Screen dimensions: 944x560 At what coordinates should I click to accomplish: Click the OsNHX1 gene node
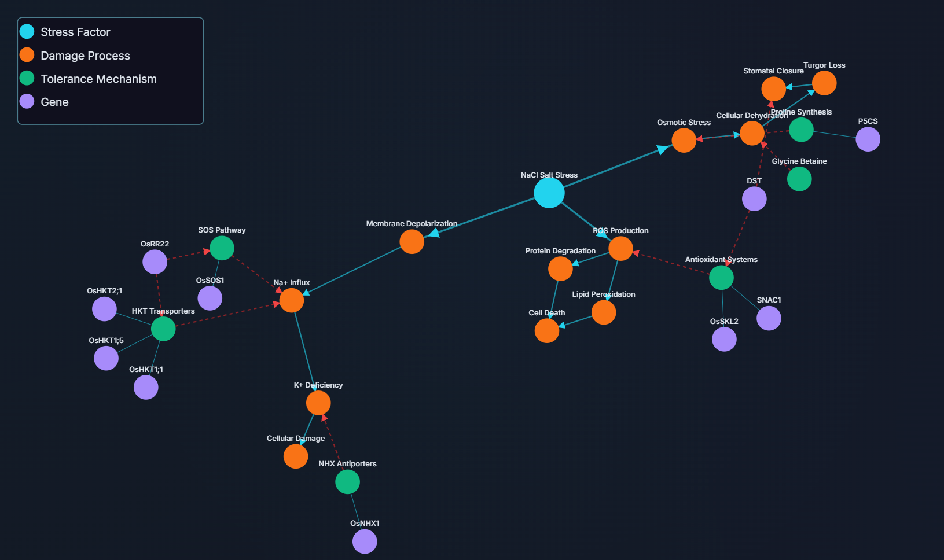pos(365,541)
